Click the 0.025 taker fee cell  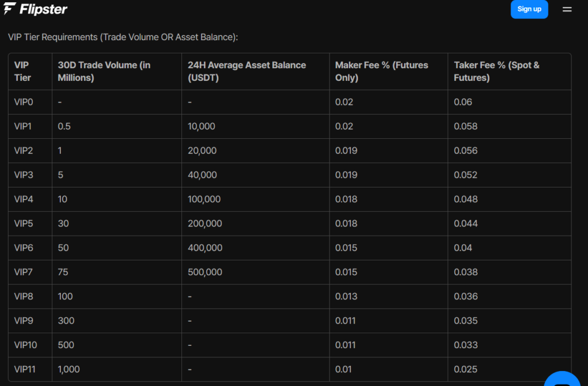pos(465,369)
